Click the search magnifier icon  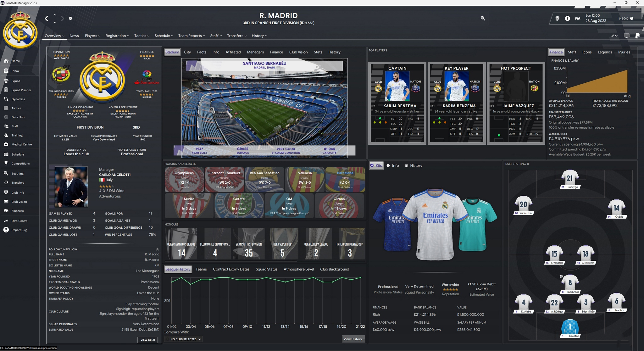pyautogui.click(x=483, y=19)
